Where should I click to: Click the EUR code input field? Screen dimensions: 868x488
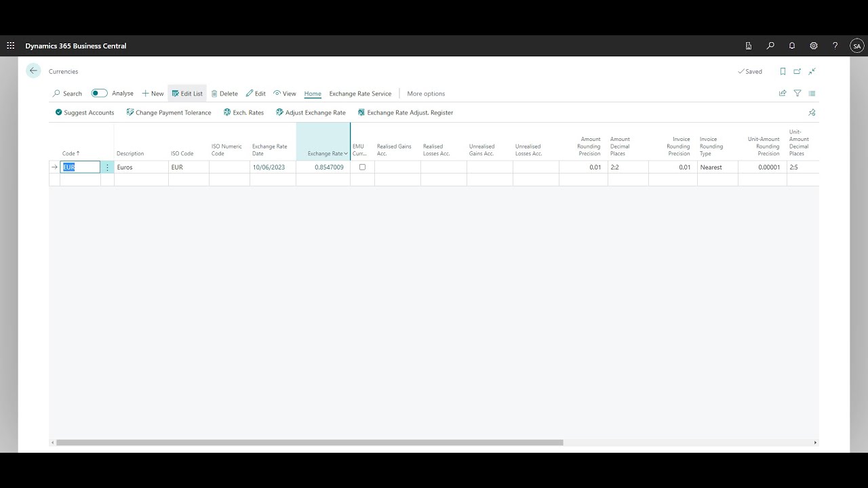[80, 167]
